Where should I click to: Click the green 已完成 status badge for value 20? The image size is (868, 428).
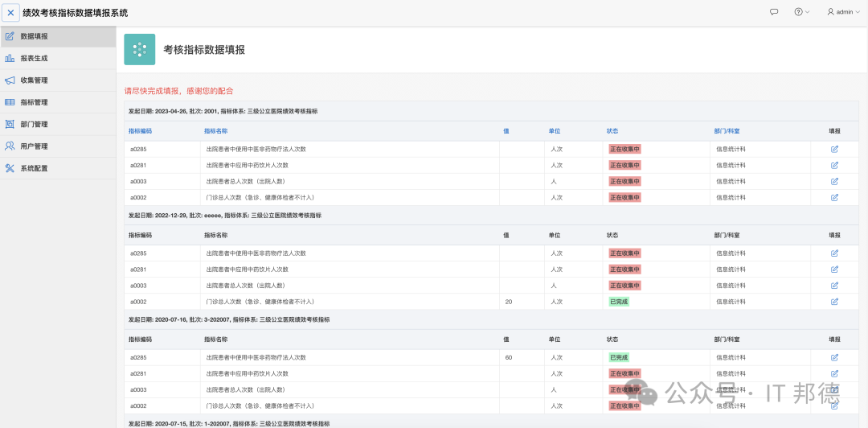tap(619, 302)
